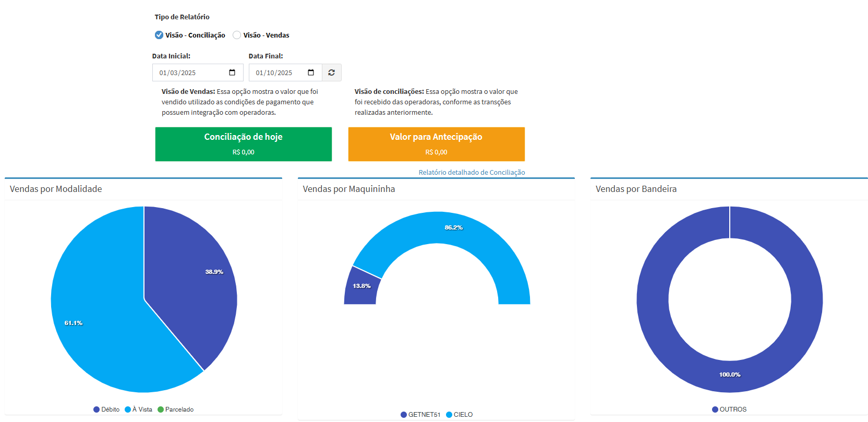This screenshot has height=422, width=868.
Task: Select the Visão - Conciliação radio option
Action: click(159, 35)
